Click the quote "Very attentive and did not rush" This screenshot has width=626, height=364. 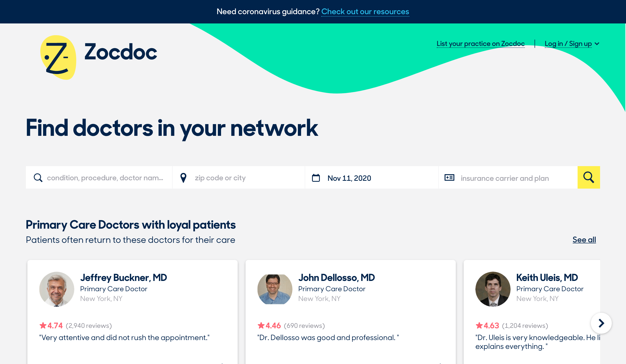(x=124, y=337)
